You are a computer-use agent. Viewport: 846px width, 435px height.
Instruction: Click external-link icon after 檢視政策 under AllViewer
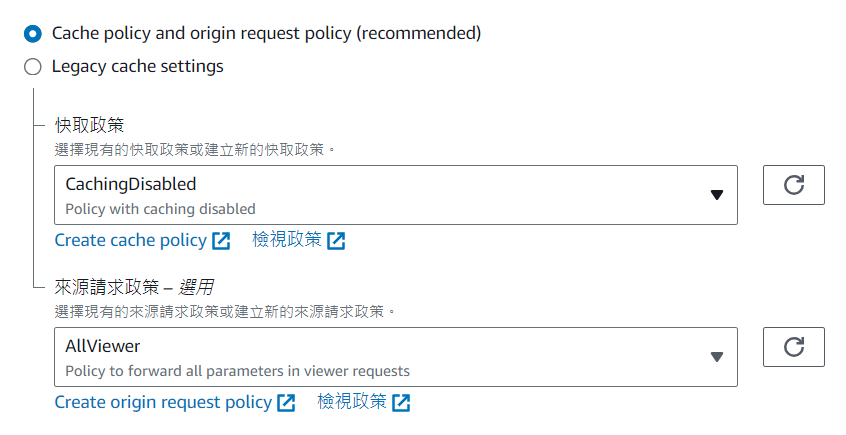401,403
